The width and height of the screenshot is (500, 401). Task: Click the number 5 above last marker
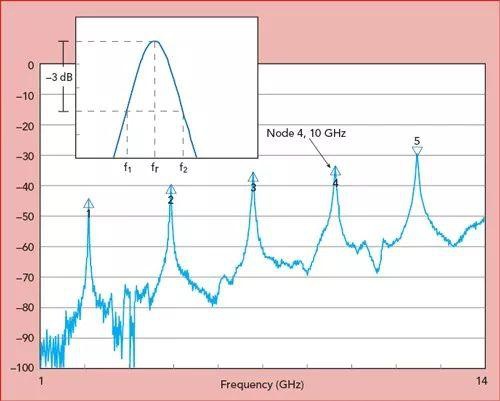point(417,141)
